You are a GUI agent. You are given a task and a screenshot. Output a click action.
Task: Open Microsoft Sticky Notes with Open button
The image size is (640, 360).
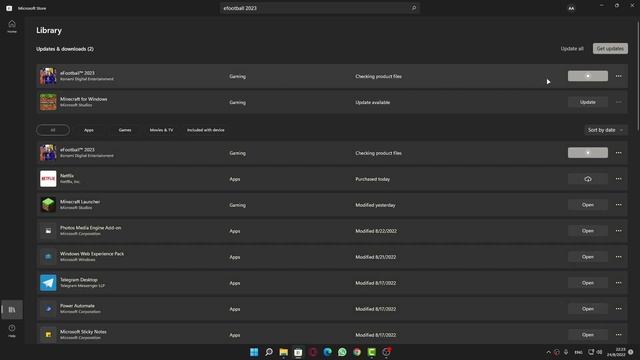(x=588, y=335)
